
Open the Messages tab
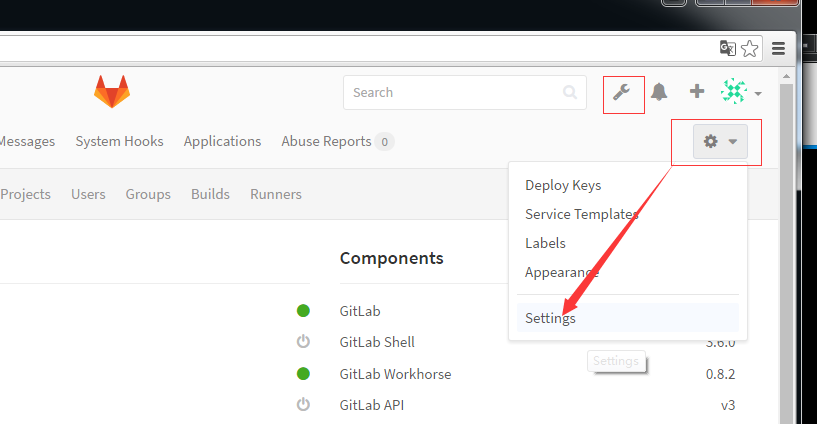(27, 141)
